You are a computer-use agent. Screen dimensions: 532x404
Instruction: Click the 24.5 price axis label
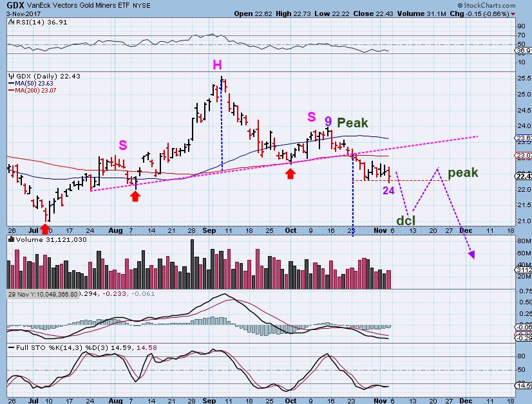524,110
